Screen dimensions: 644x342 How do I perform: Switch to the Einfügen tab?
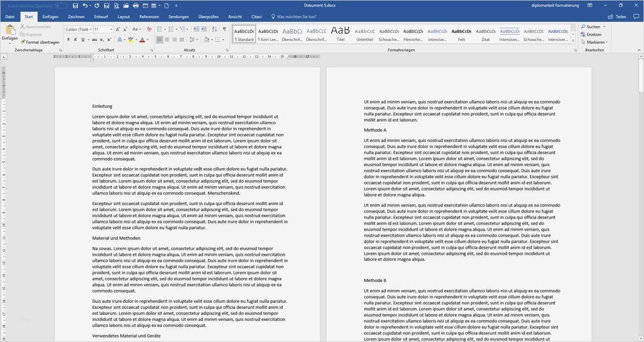50,17
